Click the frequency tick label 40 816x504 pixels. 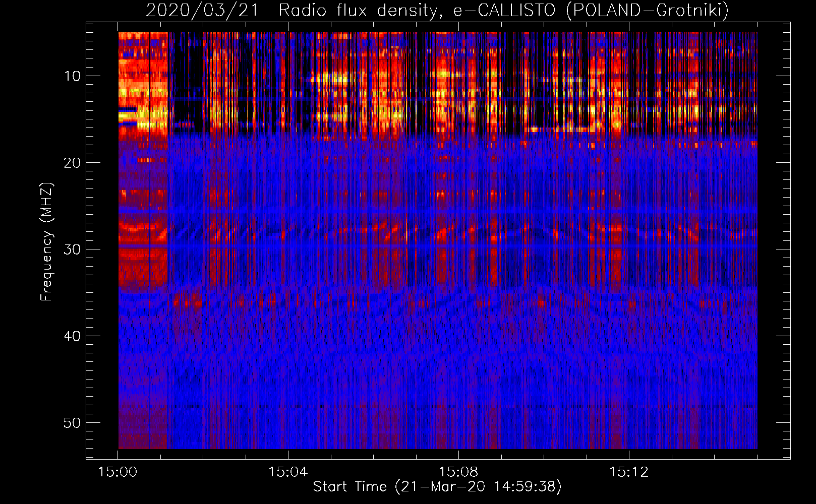(x=73, y=336)
